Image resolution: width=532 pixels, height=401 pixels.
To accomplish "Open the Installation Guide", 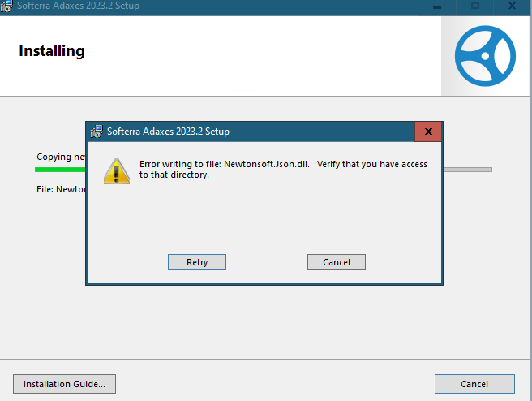I will pyautogui.click(x=64, y=384).
